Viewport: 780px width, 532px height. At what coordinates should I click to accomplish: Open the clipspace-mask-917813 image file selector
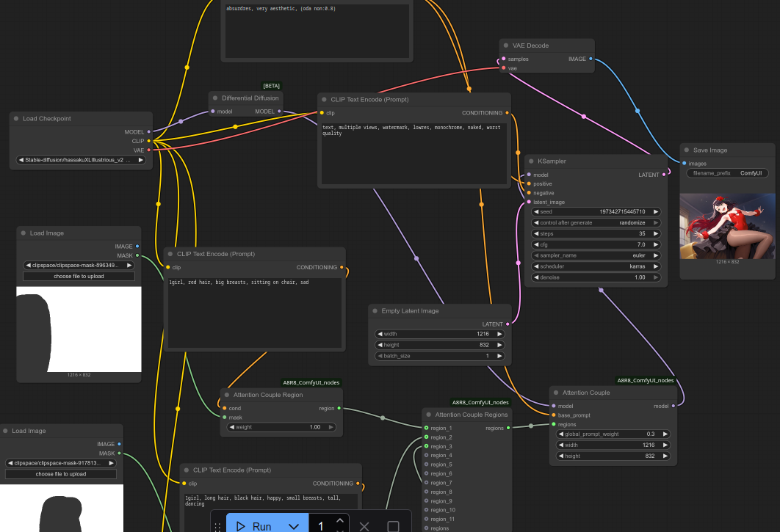61,463
